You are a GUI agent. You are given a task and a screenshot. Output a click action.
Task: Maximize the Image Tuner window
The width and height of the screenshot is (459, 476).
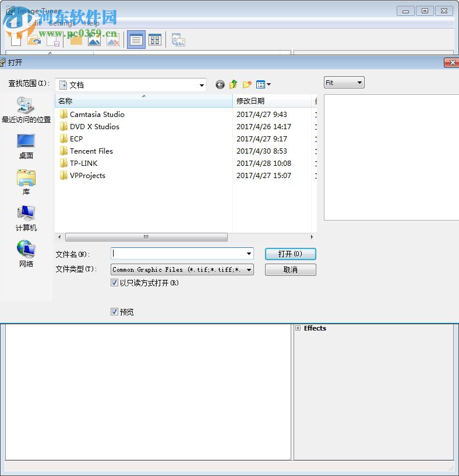[425, 11]
